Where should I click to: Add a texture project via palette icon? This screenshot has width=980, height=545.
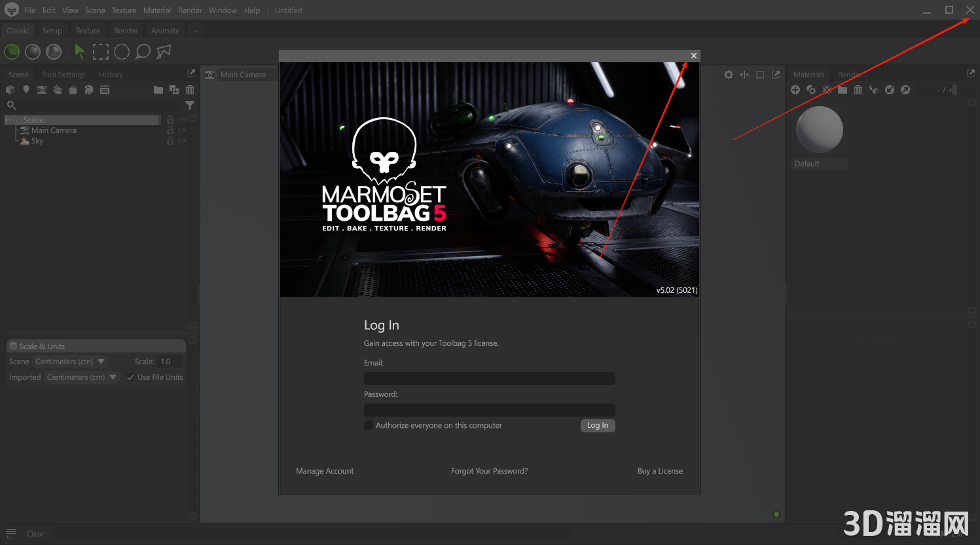pyautogui.click(x=89, y=90)
